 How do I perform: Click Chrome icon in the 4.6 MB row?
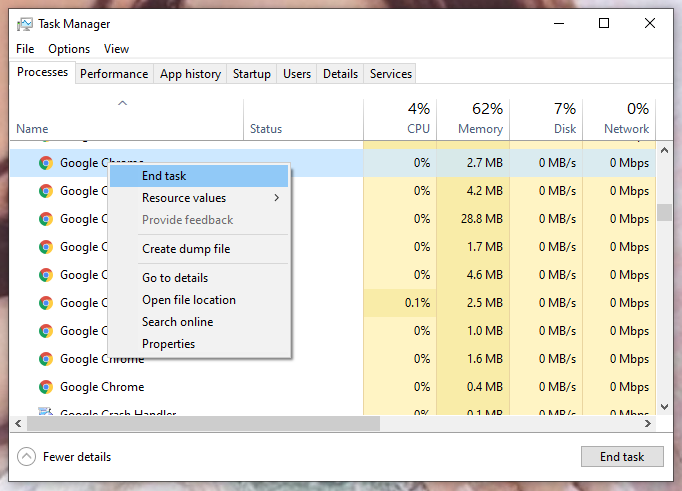tap(46, 275)
